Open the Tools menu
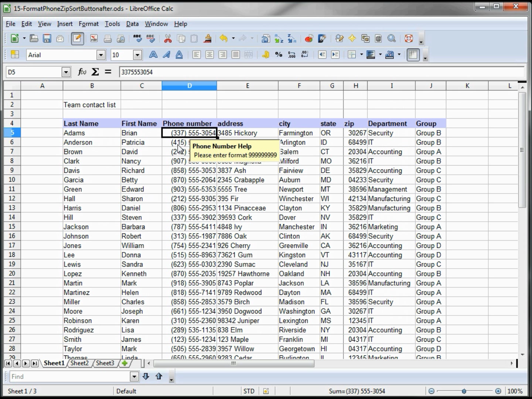 pos(112,24)
